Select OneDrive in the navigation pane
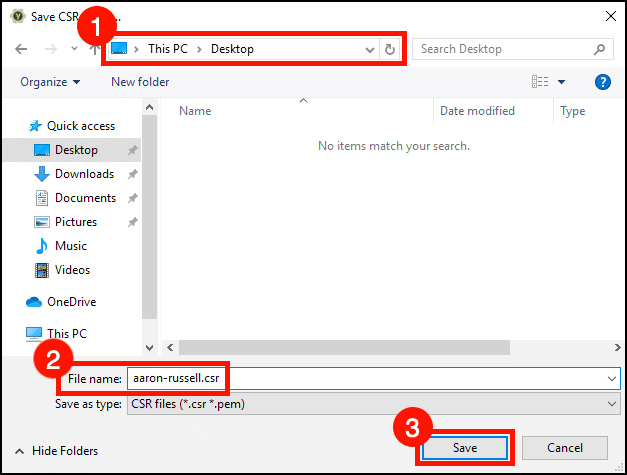Image resolution: width=627 pixels, height=475 pixels. 72,302
